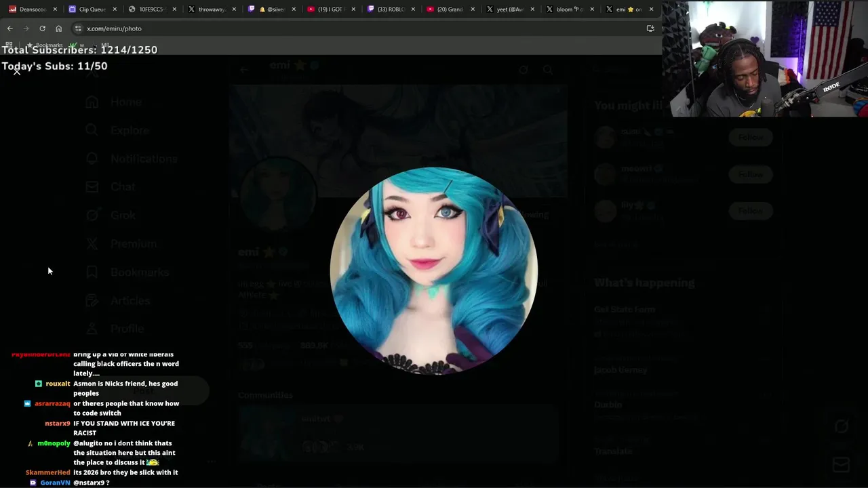Click chat username rouxalt
Viewport: 868px width, 488px height.
[x=58, y=384]
